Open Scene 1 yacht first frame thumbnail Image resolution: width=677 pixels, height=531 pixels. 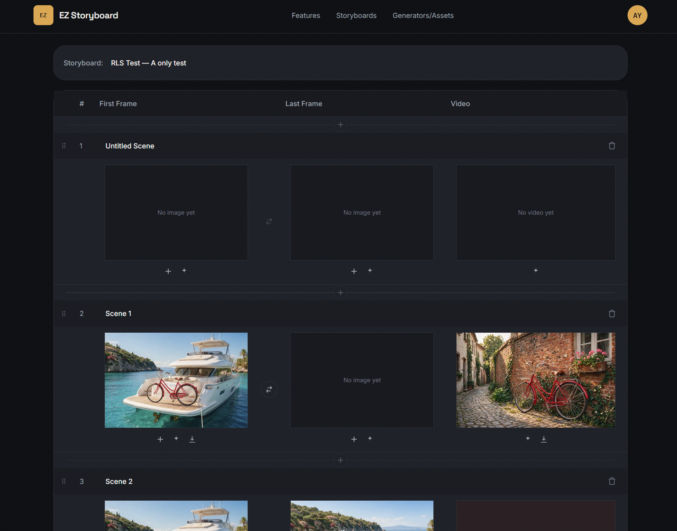click(176, 380)
